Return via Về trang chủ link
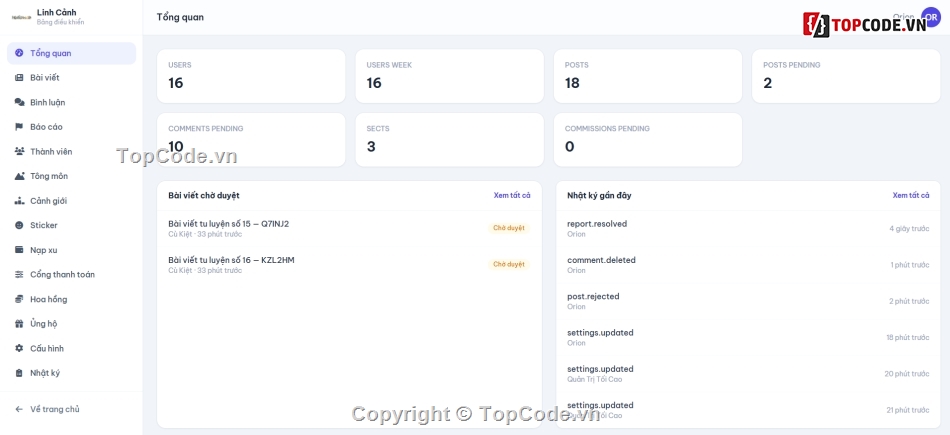950x435 pixels. pos(71,410)
